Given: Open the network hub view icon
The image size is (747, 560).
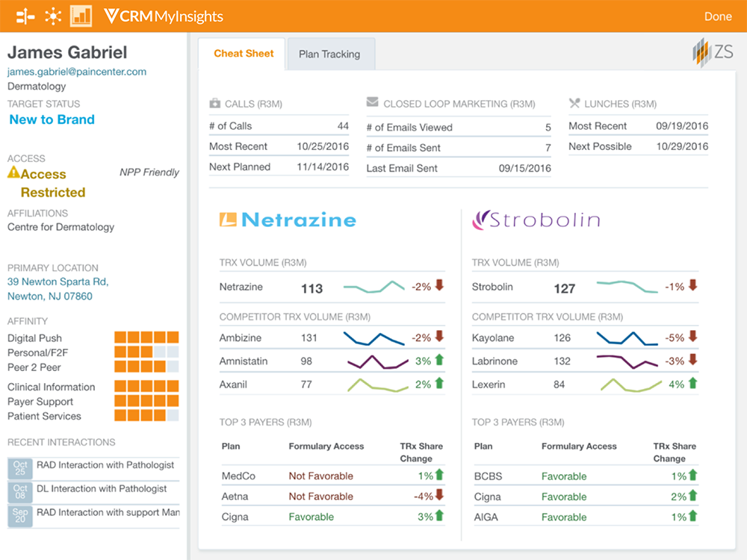Looking at the screenshot, I should click(53, 16).
